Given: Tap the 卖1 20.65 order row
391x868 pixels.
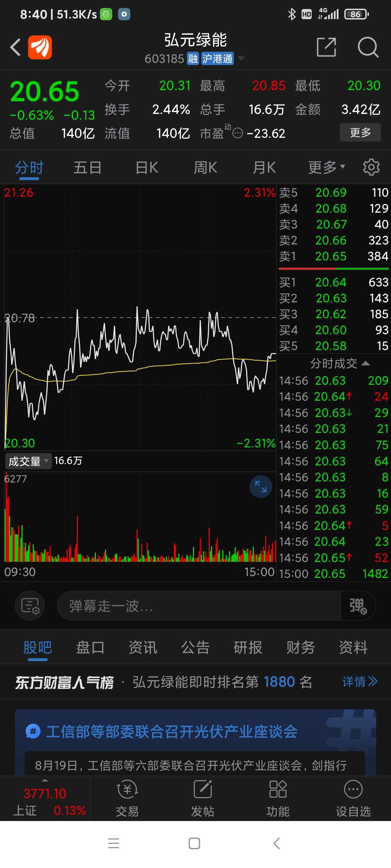Looking at the screenshot, I should (334, 256).
